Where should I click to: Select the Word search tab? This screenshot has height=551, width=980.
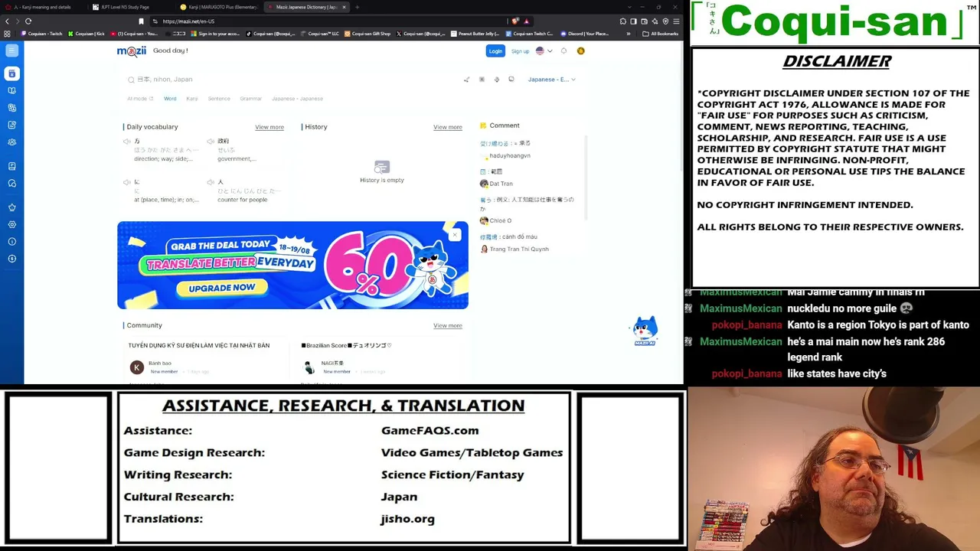pos(170,99)
